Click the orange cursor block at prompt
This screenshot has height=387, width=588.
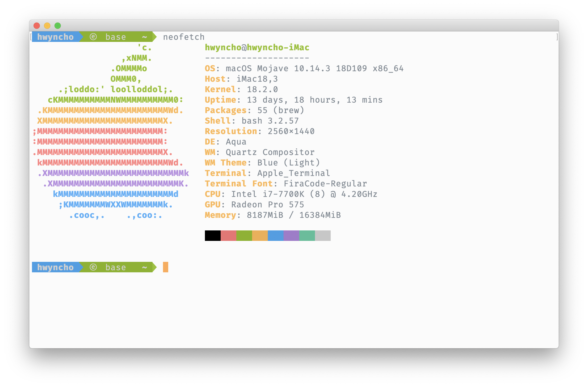(x=165, y=267)
